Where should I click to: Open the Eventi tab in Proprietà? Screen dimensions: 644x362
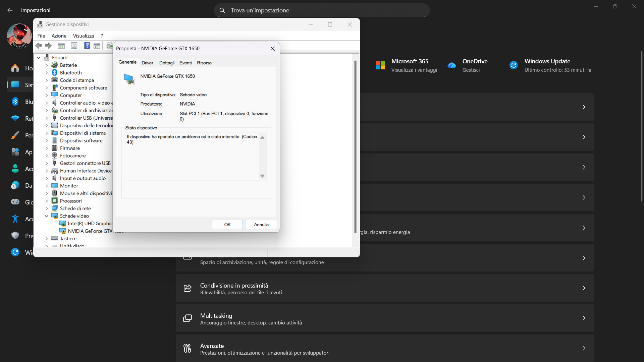185,63
